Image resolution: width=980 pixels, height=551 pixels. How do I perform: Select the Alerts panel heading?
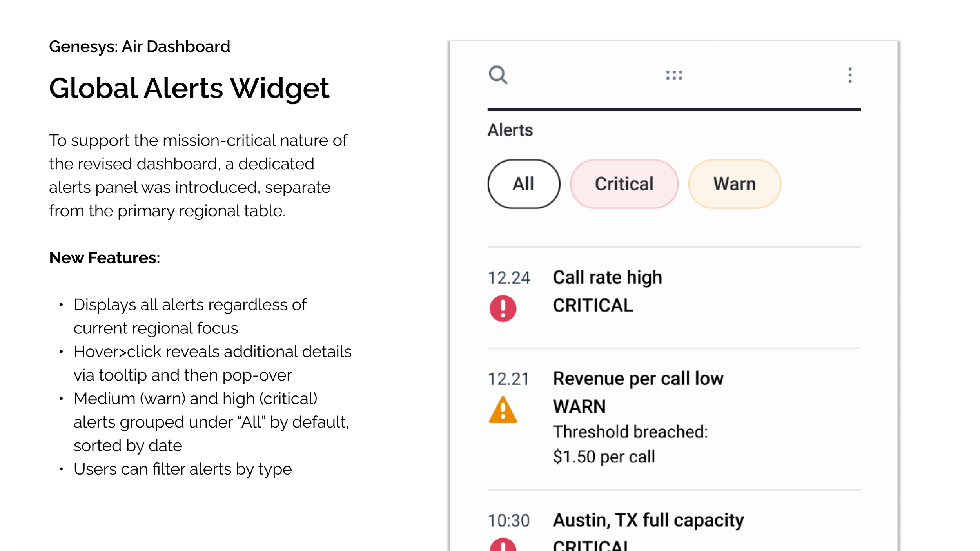pyautogui.click(x=510, y=130)
